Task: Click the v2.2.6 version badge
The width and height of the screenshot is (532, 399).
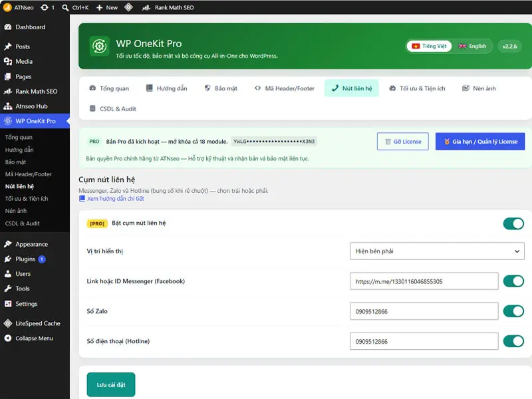Action: [x=509, y=46]
